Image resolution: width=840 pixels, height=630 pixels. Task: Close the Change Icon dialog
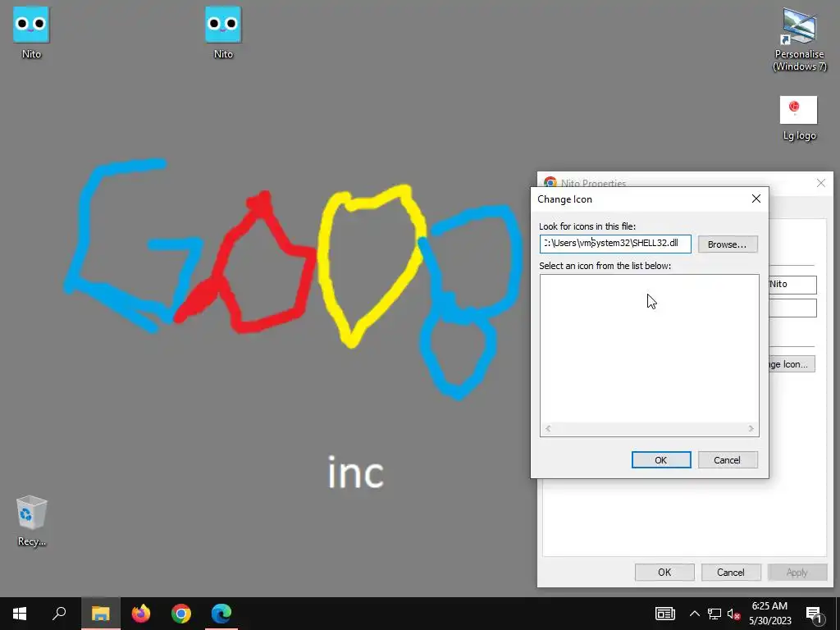[756, 199]
